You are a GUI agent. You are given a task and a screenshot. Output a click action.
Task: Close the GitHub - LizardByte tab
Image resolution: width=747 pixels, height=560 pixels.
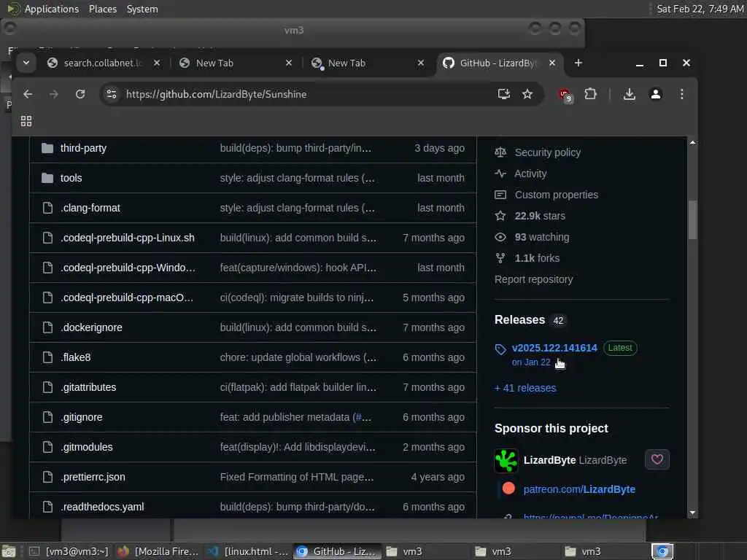click(x=552, y=63)
